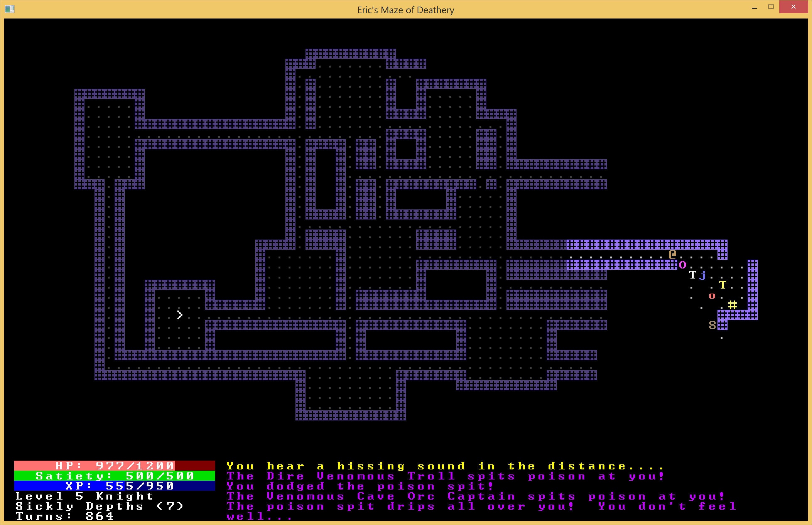812x525 pixels.
Task: Click the magenta O monster glyph
Action: pos(682,265)
